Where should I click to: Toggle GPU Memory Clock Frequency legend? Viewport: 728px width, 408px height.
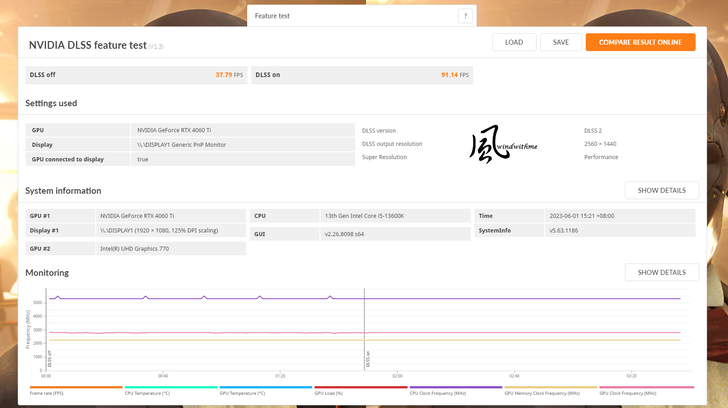[551, 393]
